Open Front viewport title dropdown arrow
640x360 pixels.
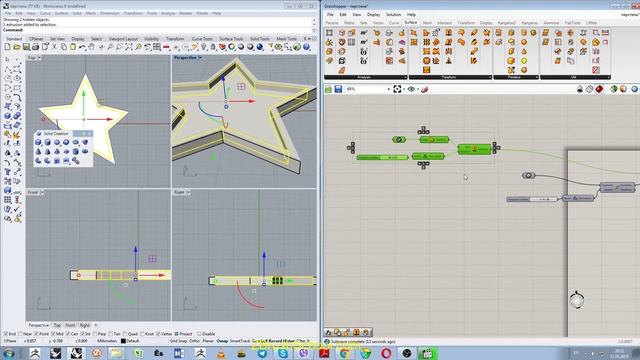tap(42, 192)
